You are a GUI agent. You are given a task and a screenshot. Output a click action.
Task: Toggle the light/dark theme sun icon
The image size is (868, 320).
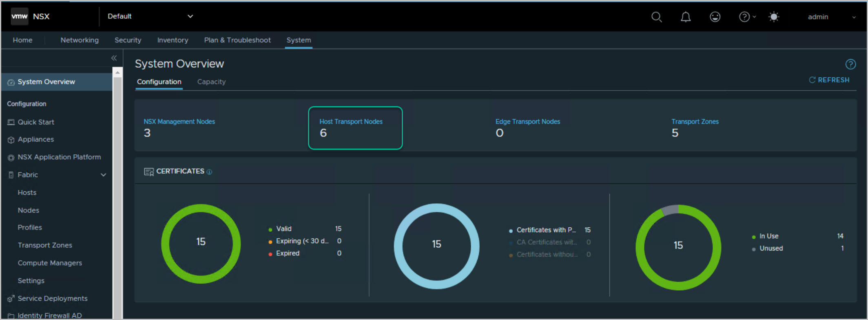tap(773, 17)
